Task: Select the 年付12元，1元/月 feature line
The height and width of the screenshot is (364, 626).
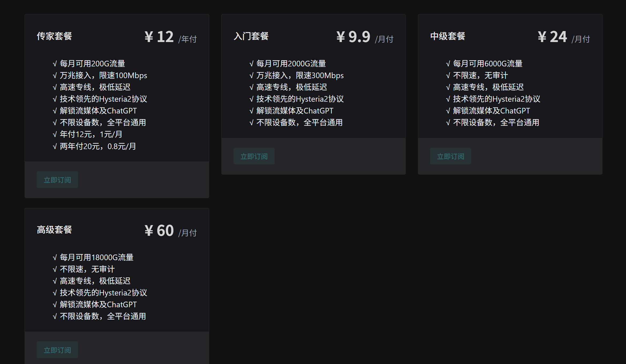Action: (x=91, y=134)
